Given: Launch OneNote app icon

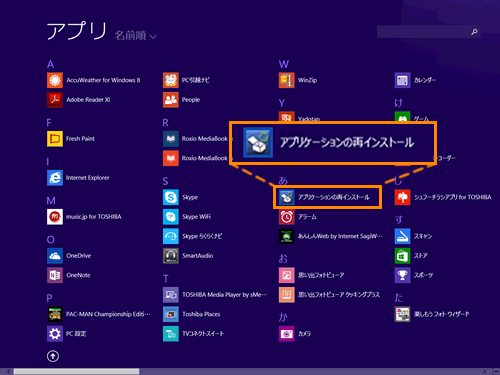Looking at the screenshot, I should click(x=55, y=275).
